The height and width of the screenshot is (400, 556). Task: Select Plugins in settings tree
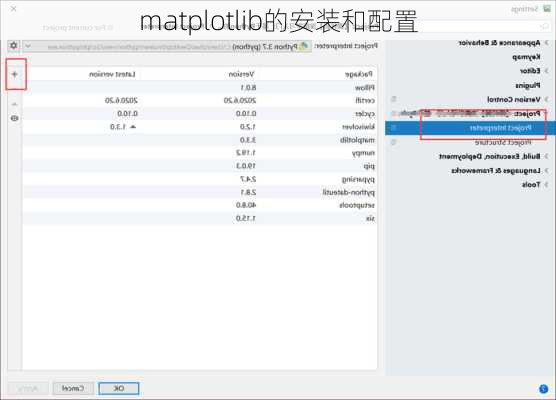[x=528, y=85]
